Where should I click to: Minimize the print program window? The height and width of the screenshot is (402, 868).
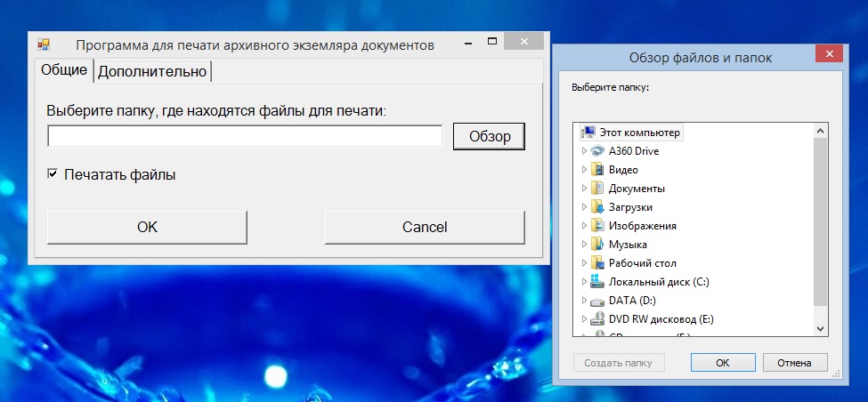(x=468, y=42)
